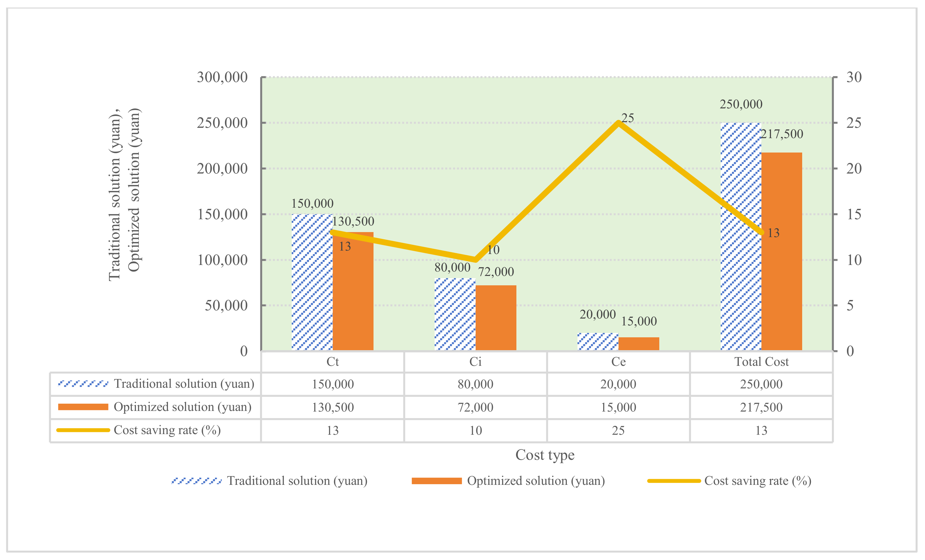Image resolution: width=925 pixels, height=560 pixels.
Task: Click the 20 tick label on the right axis
Action: 854,169
